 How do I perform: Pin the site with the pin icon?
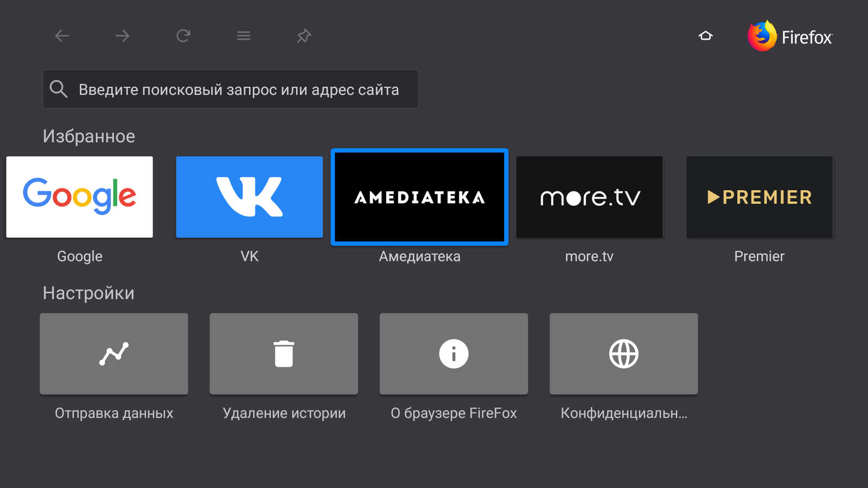tap(304, 36)
